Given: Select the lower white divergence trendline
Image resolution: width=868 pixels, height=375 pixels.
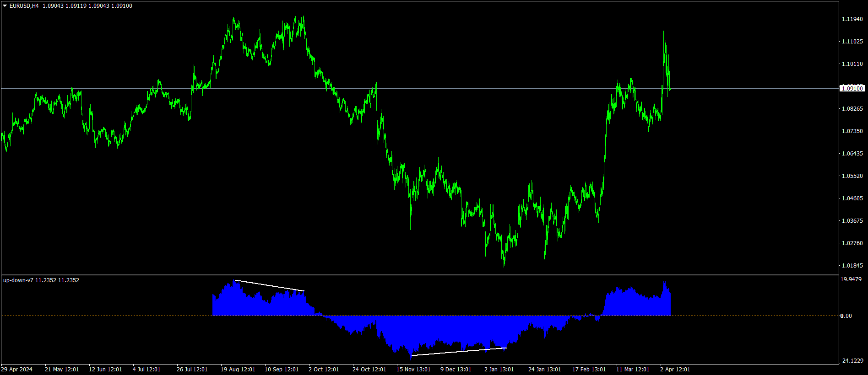Looking at the screenshot, I should (x=459, y=351).
